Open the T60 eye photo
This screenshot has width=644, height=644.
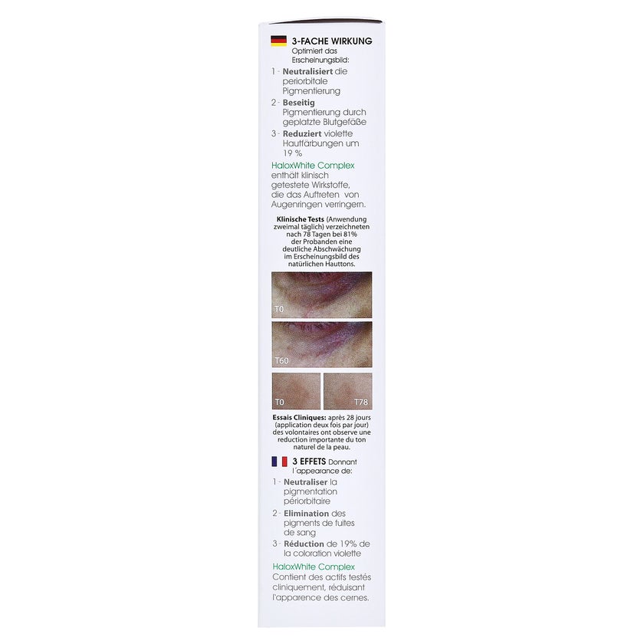point(321,344)
